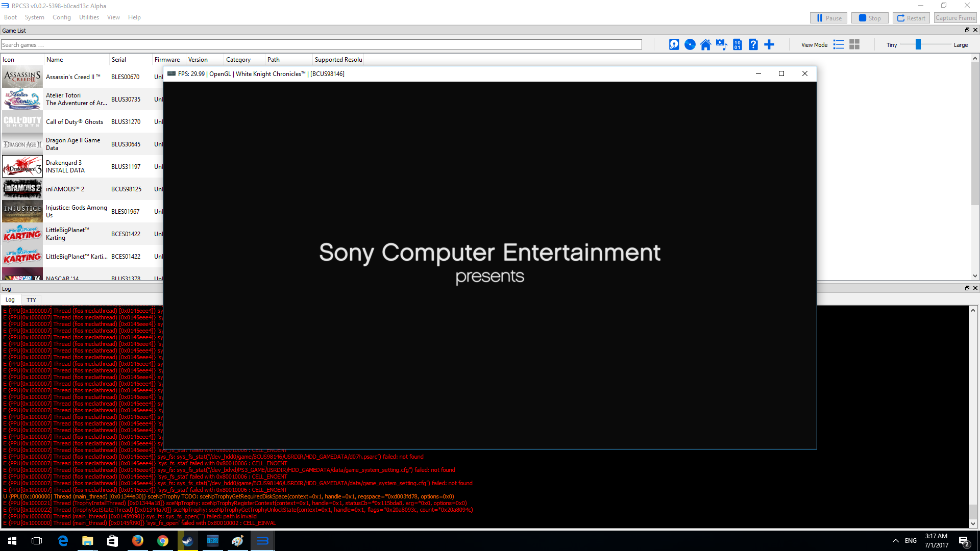Click the icon size slider handle

pos(918,45)
